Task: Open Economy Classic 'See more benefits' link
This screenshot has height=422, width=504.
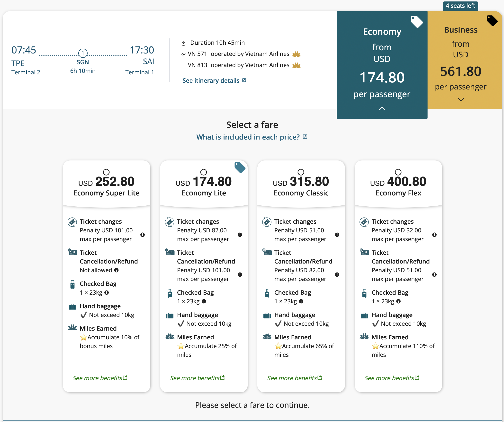Action: pos(295,378)
